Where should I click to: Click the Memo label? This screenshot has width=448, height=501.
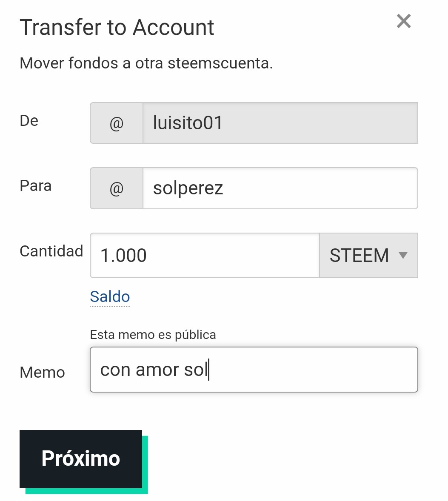[x=43, y=373]
